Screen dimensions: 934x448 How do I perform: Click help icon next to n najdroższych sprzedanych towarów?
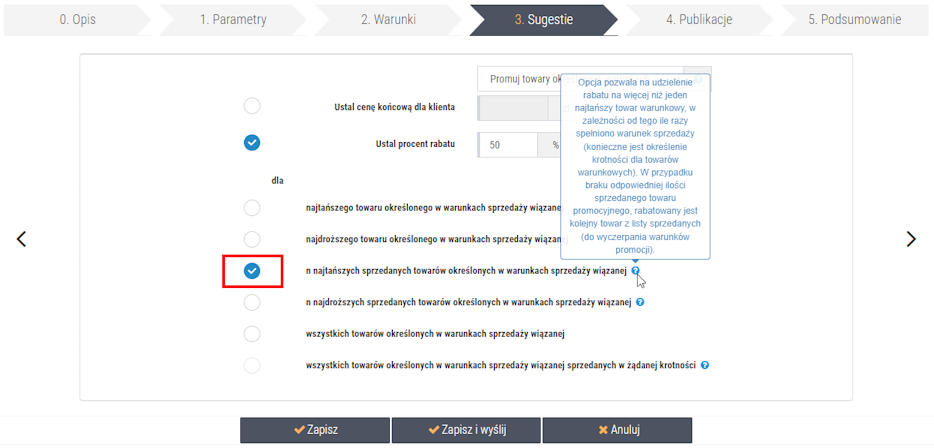coord(640,302)
